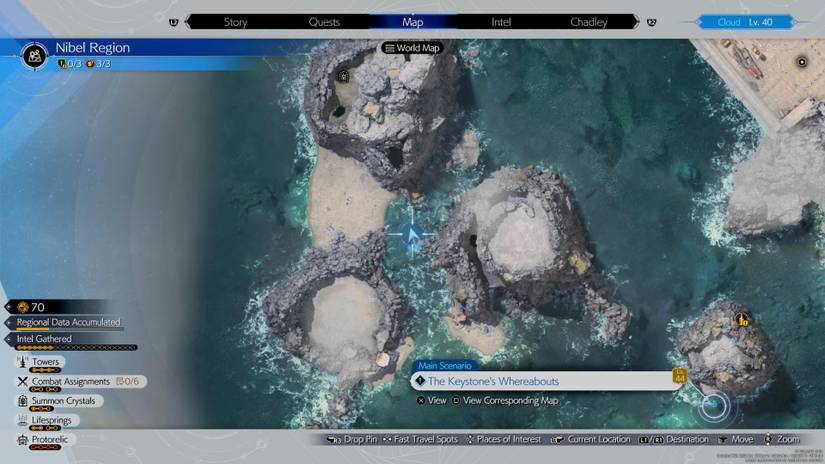
Task: Click the Summon Crystals icon
Action: (22, 401)
